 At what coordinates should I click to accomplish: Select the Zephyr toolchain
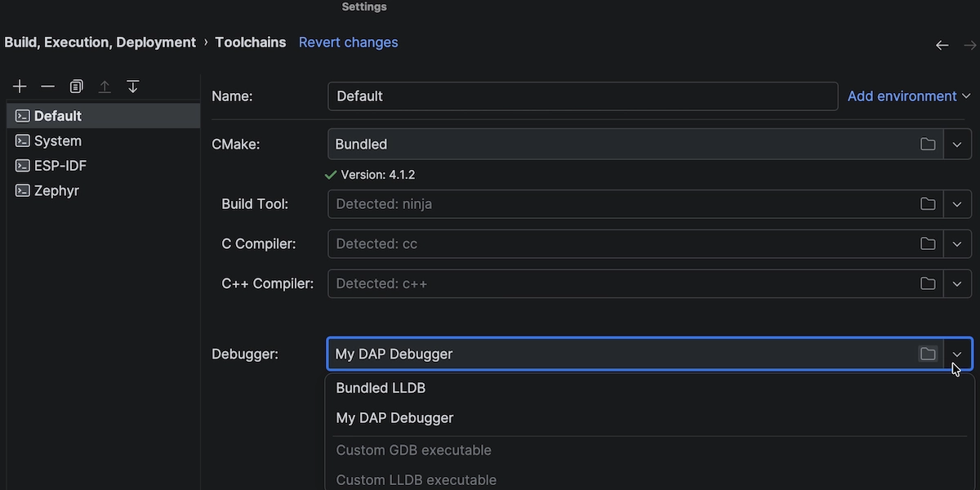coord(56,191)
